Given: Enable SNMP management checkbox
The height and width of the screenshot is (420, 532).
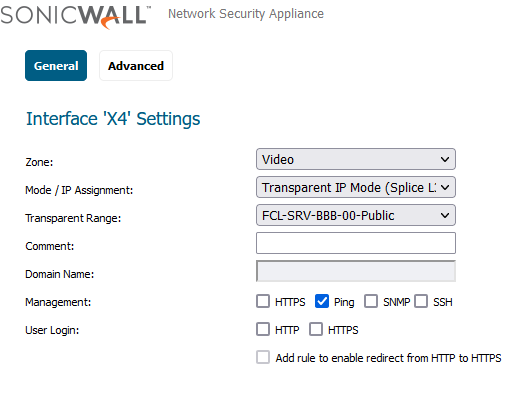Looking at the screenshot, I should pyautogui.click(x=371, y=301).
